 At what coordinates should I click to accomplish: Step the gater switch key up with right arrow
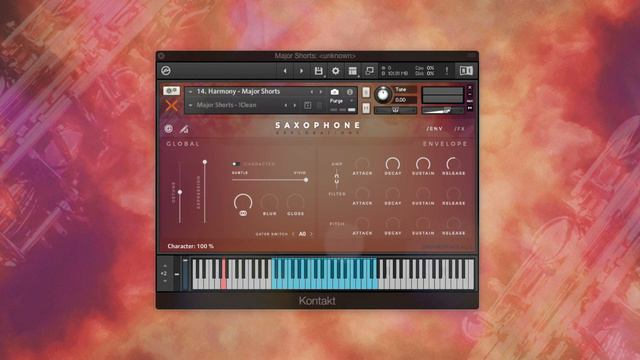pos(311,234)
